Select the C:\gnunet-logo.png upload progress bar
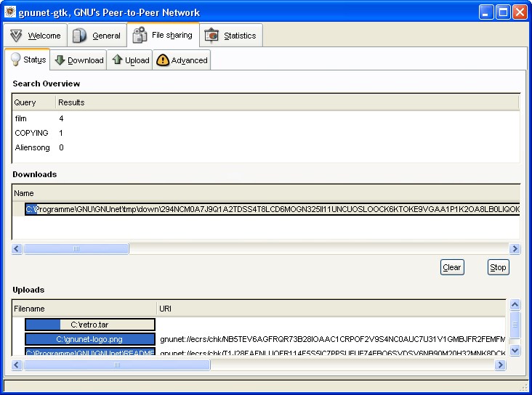Image resolution: width=532 pixels, height=395 pixels. 90,339
